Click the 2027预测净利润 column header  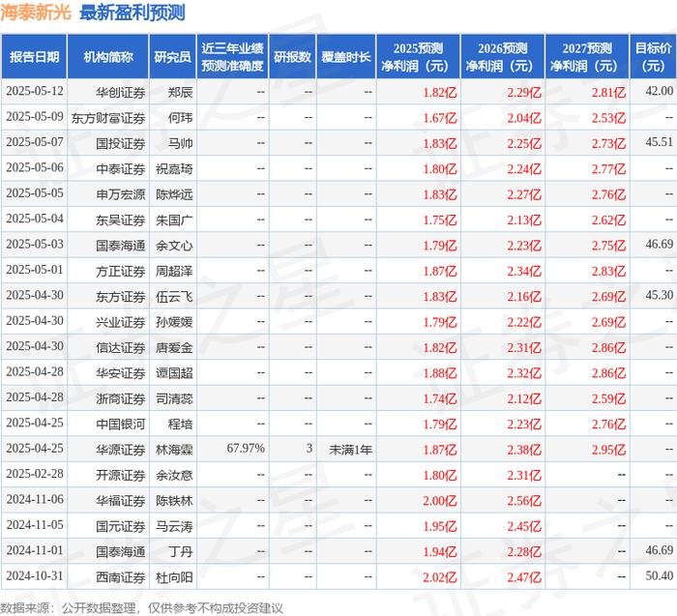[587, 56]
